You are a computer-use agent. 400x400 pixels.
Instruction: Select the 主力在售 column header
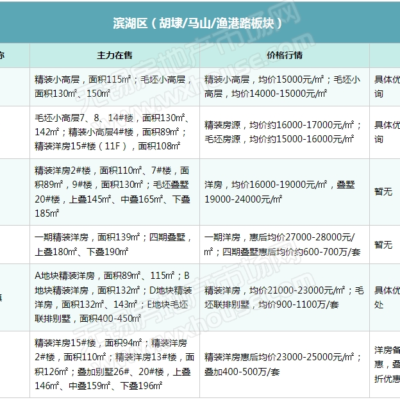(114, 55)
